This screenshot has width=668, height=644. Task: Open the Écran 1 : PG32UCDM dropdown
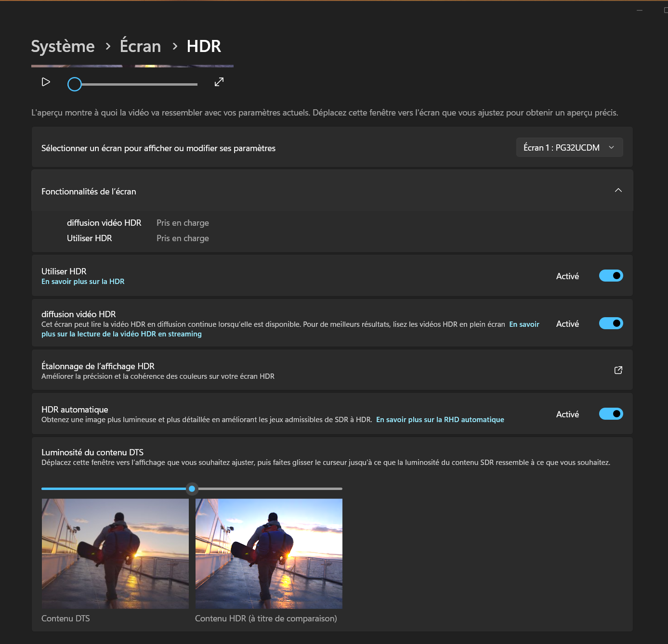pyautogui.click(x=569, y=147)
